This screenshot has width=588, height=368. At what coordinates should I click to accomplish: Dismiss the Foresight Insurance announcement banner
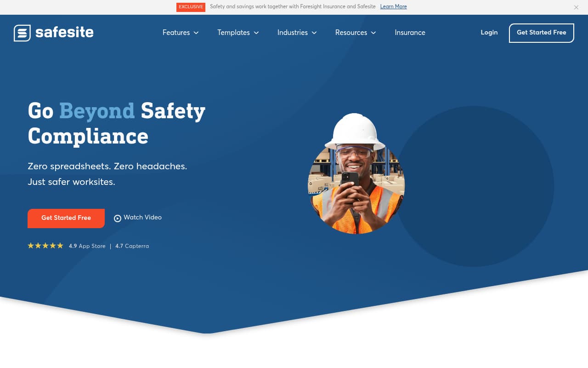coord(576,7)
